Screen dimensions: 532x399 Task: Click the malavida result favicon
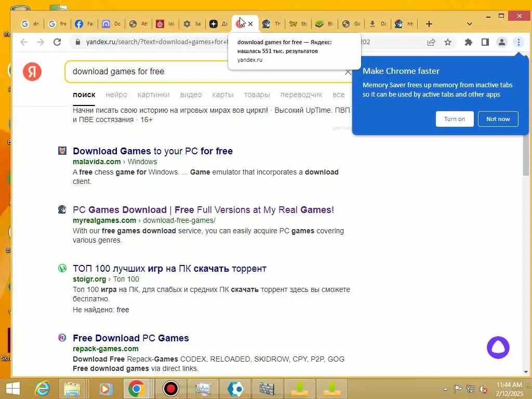click(x=62, y=151)
